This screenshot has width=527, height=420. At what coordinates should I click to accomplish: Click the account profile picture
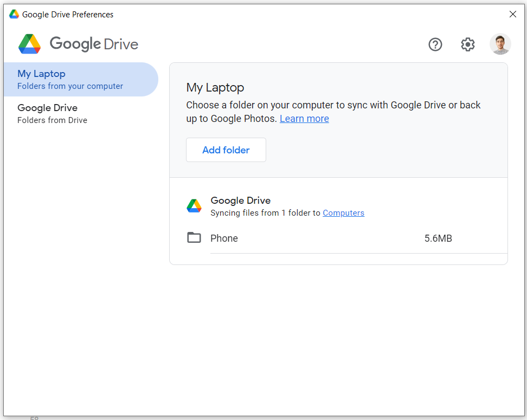(x=500, y=44)
